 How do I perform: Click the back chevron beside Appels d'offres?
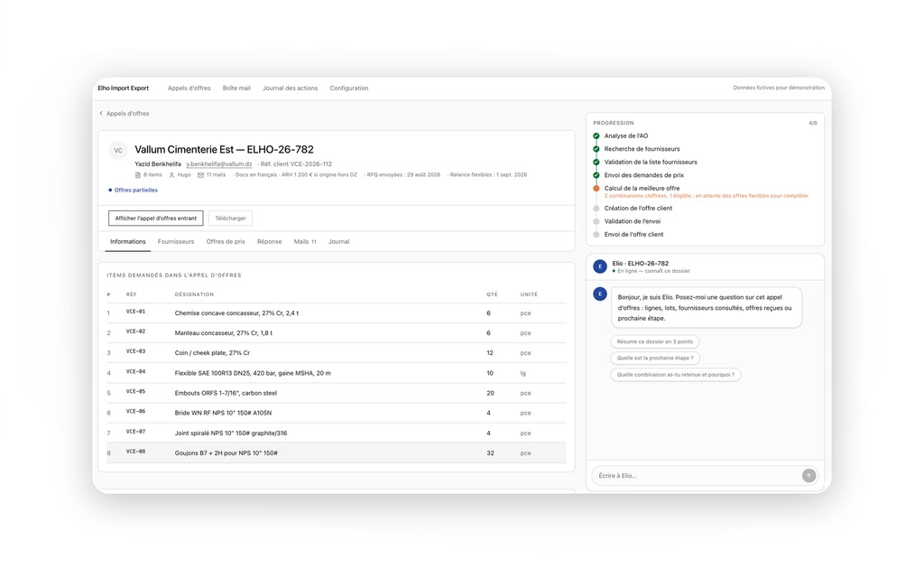coord(101,113)
